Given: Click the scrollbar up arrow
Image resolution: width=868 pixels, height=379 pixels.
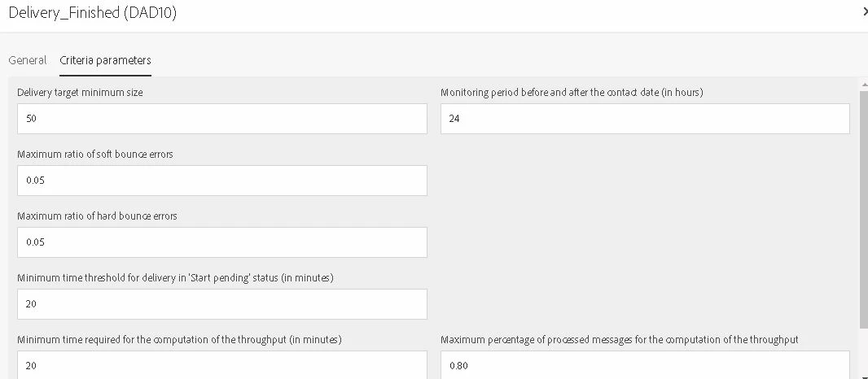Looking at the screenshot, I should 863,83.
